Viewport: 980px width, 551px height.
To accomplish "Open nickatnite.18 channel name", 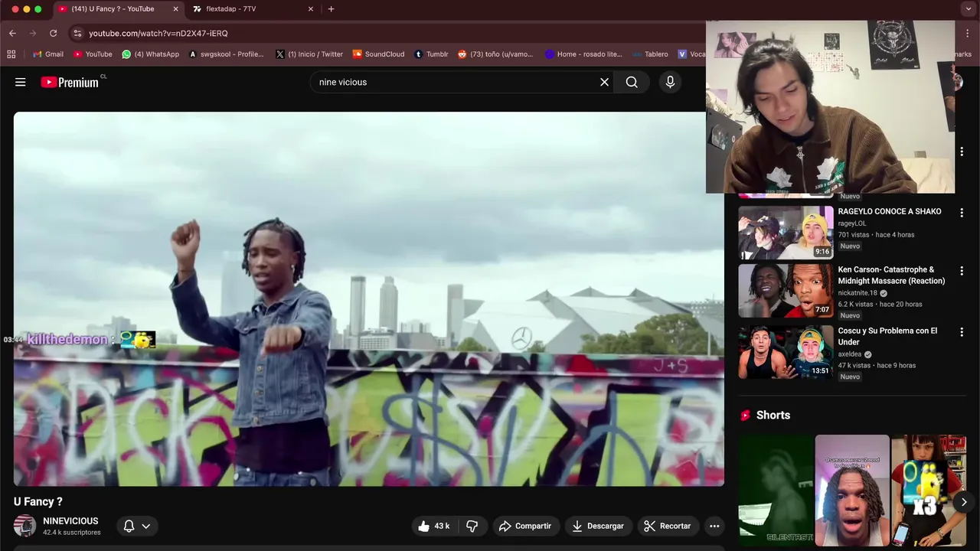I will (857, 293).
